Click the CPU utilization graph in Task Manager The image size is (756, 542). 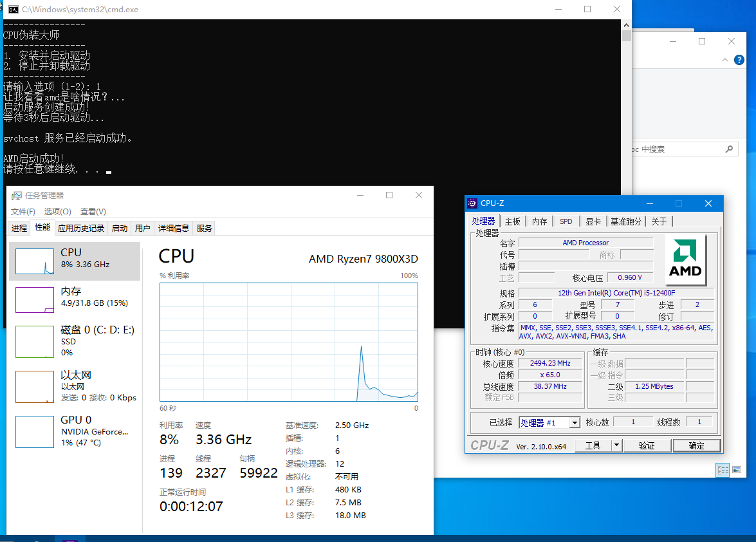[289, 342]
